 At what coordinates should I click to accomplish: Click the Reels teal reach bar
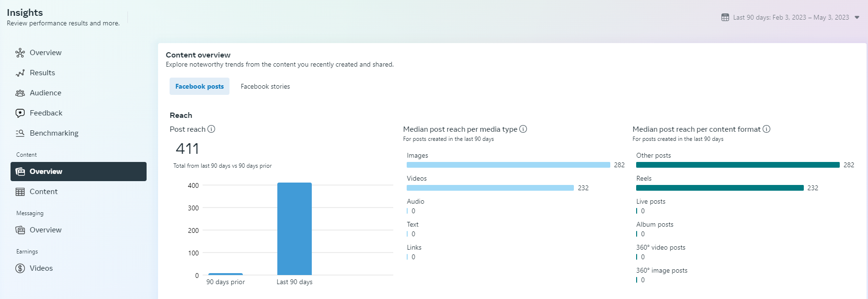(x=720, y=188)
